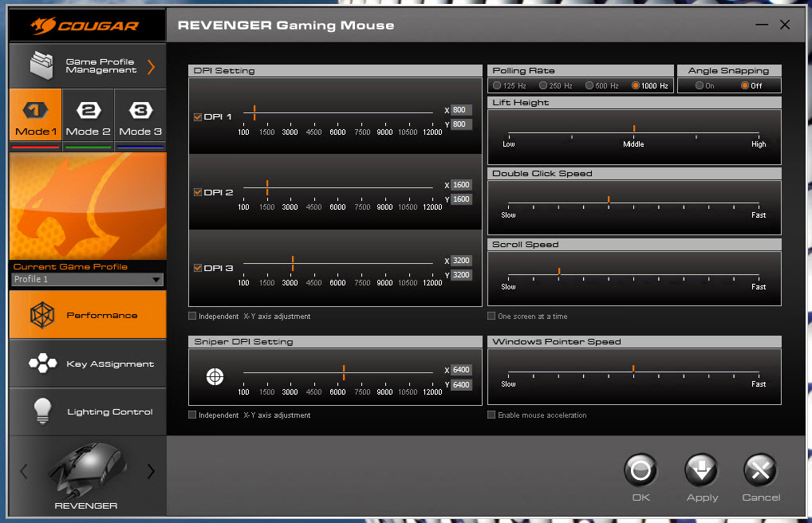Click the DPI 3 X value field

pos(461,261)
